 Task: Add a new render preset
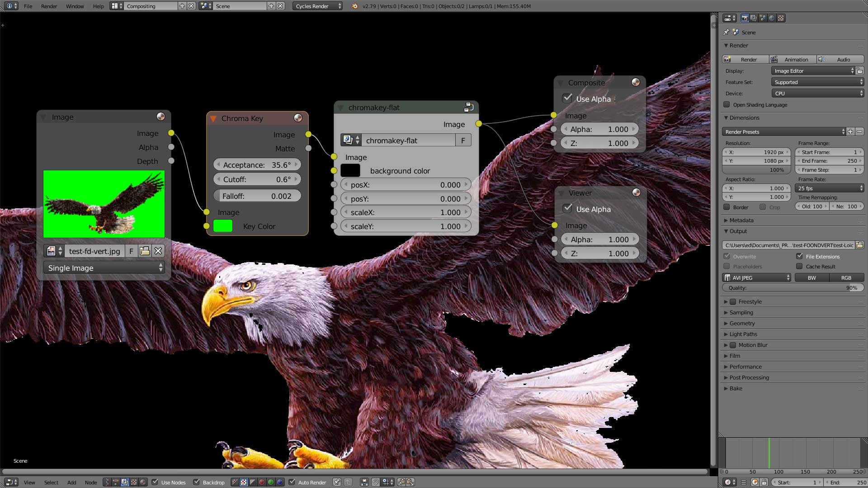(850, 131)
